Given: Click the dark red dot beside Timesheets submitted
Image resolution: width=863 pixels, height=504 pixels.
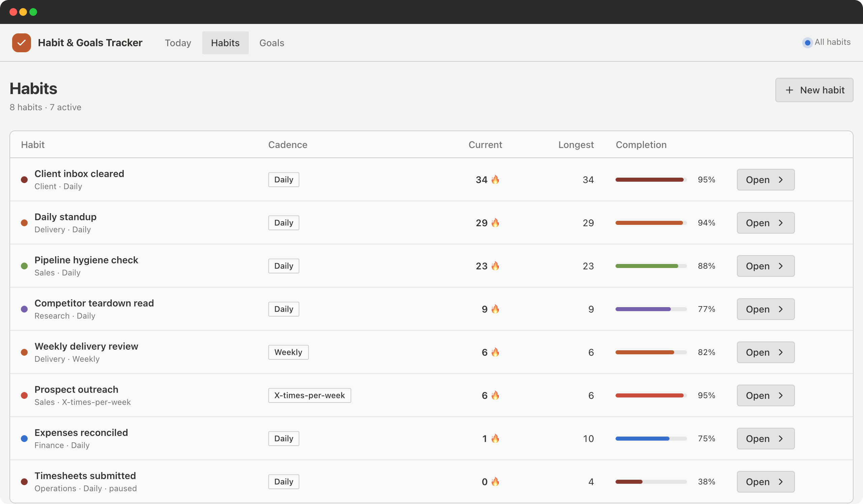Looking at the screenshot, I should point(24,482).
